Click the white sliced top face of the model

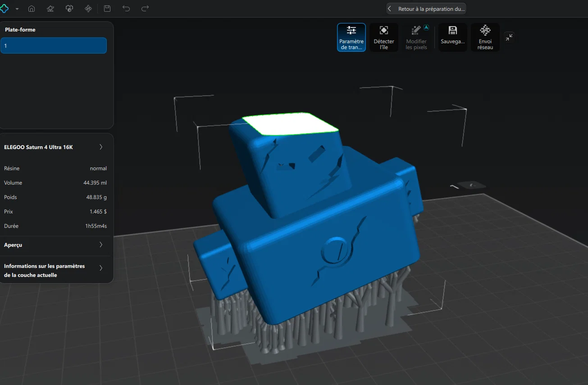290,123
